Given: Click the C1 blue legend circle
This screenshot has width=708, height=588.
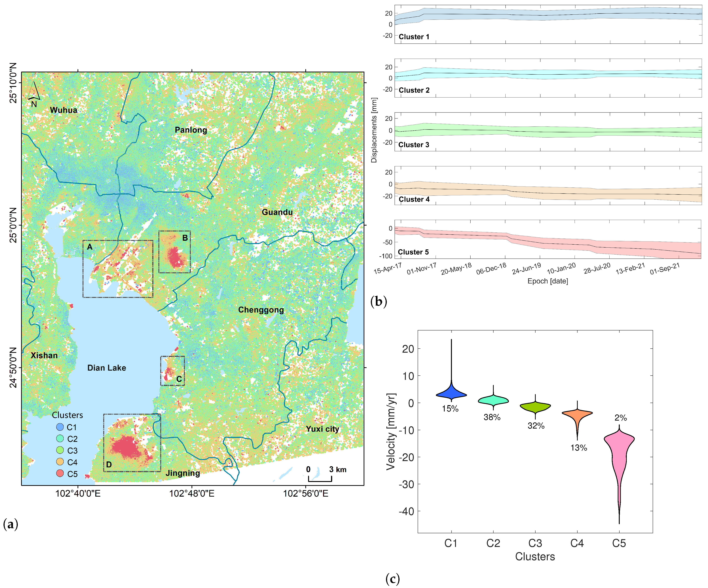Looking at the screenshot, I should click(60, 427).
